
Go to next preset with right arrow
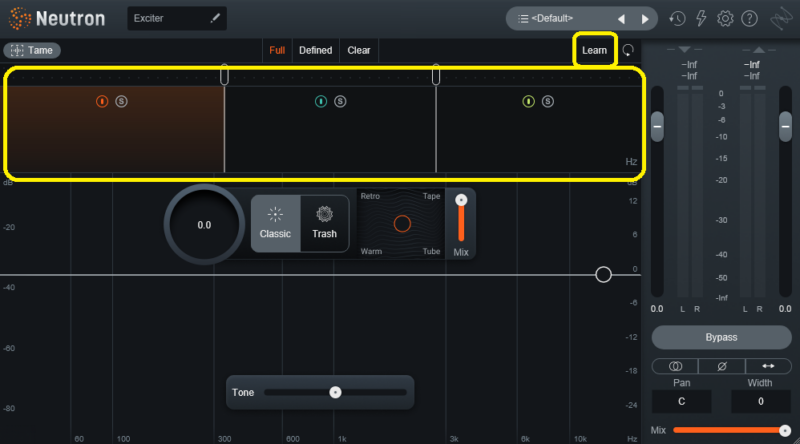(645, 19)
